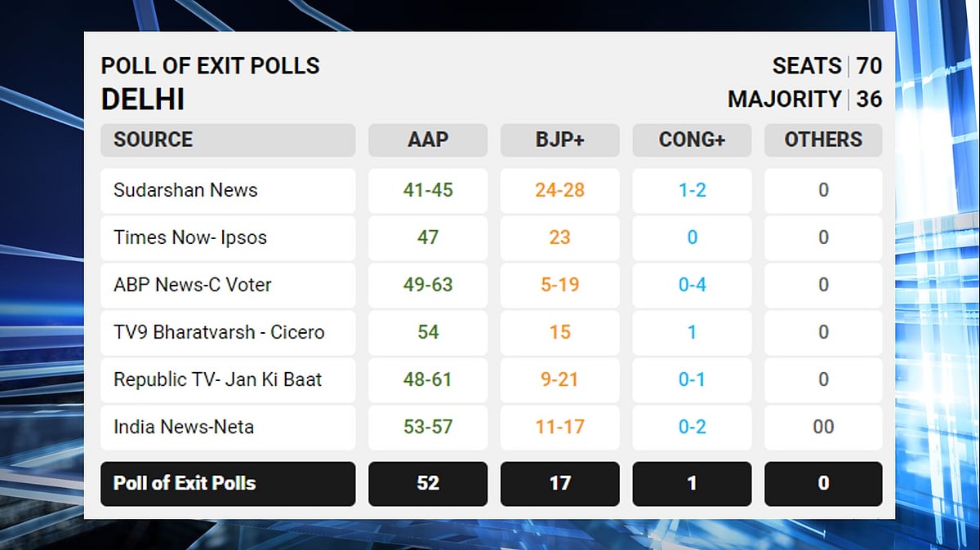Select the AAP column header
The image size is (980, 550).
(x=428, y=140)
